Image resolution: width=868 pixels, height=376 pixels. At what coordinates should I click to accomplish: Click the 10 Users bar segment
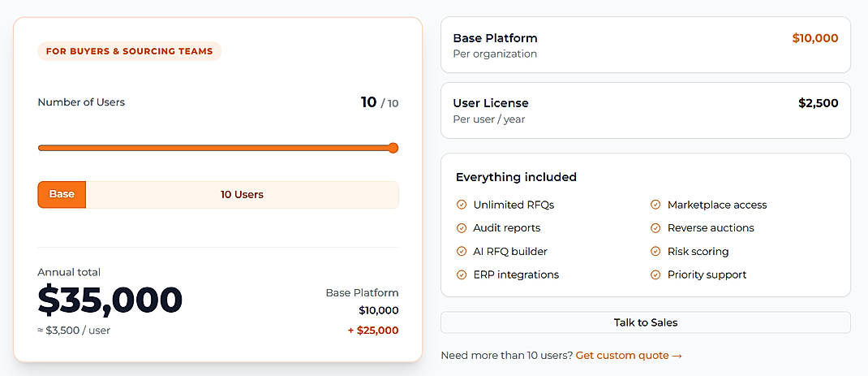click(x=242, y=195)
